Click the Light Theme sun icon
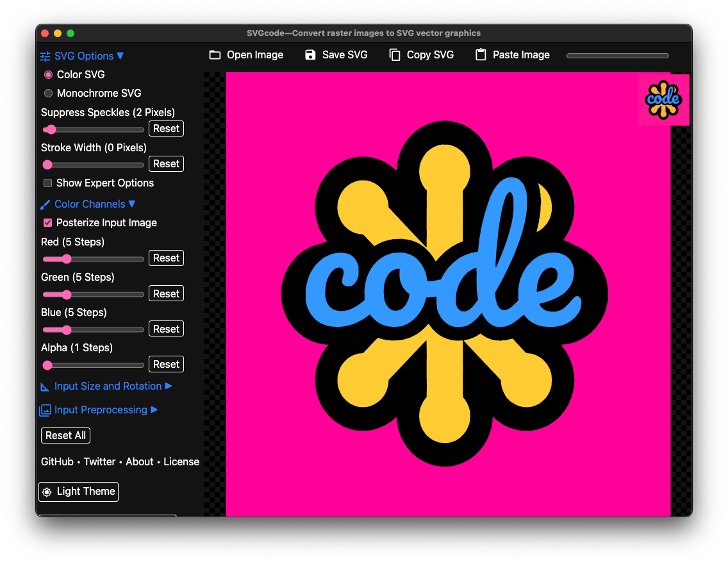728x564 pixels. pos(47,492)
